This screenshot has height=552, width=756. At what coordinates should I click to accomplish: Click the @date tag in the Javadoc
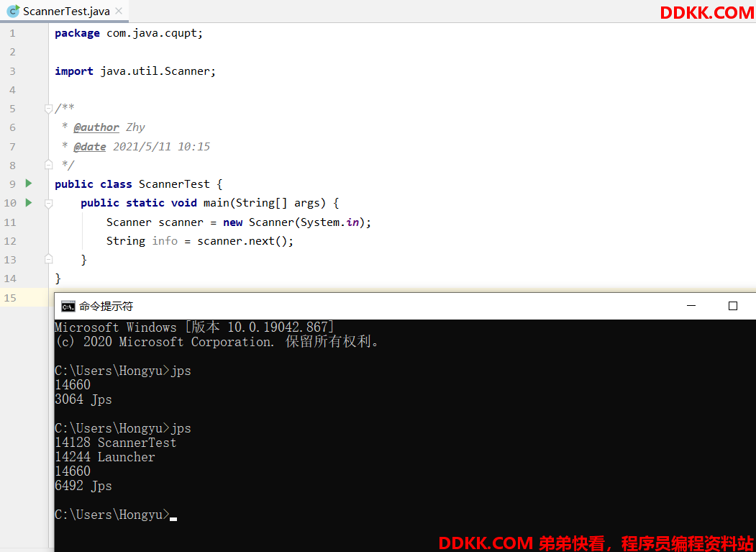click(90, 146)
